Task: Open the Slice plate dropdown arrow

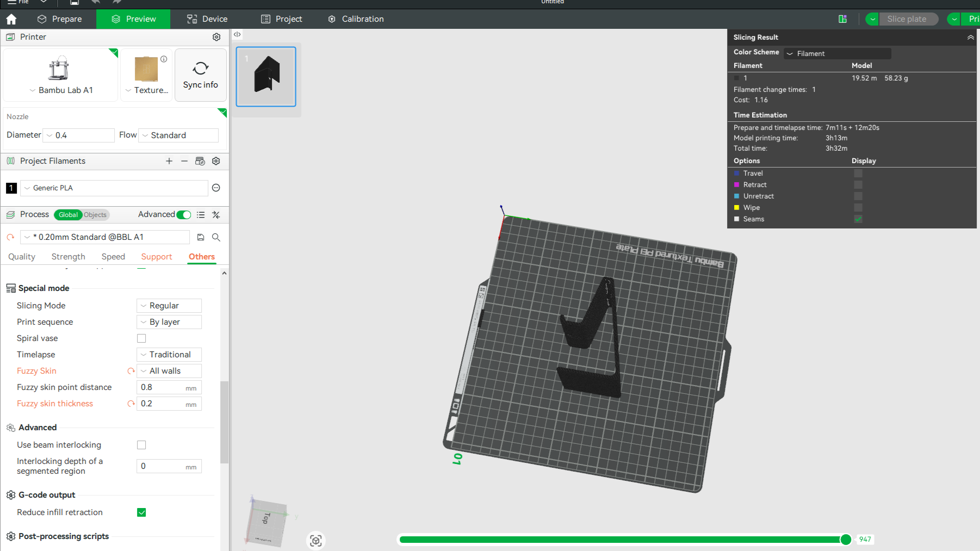Action: 872,19
